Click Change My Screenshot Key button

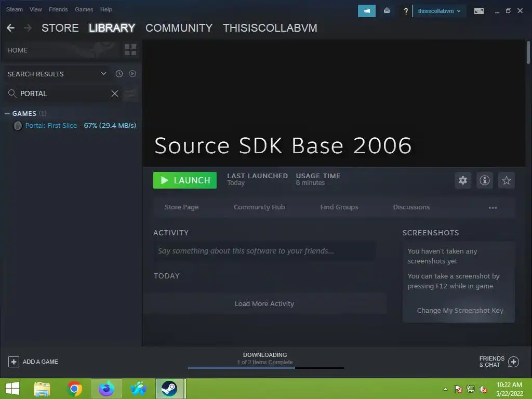(460, 311)
